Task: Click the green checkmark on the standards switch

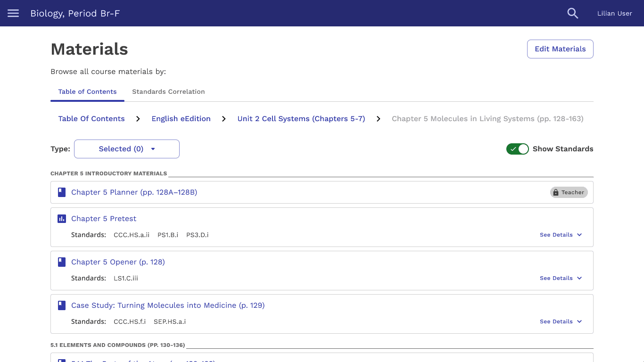Action: pos(513,148)
